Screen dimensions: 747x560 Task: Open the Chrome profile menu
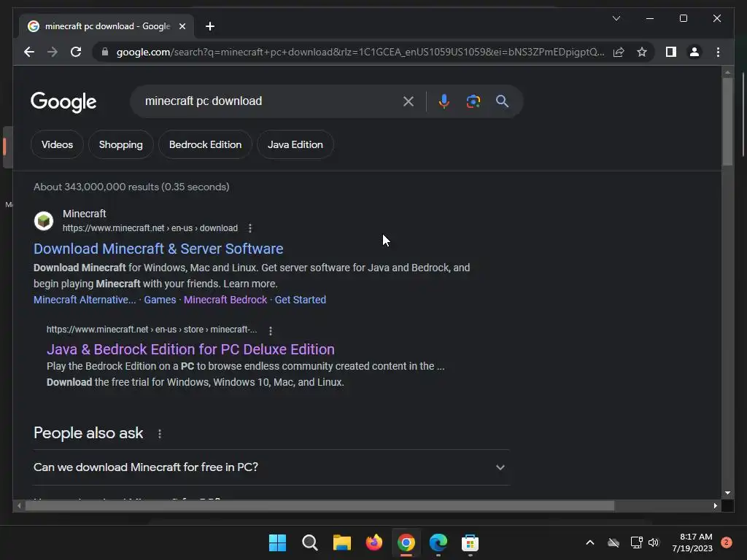coord(694,52)
